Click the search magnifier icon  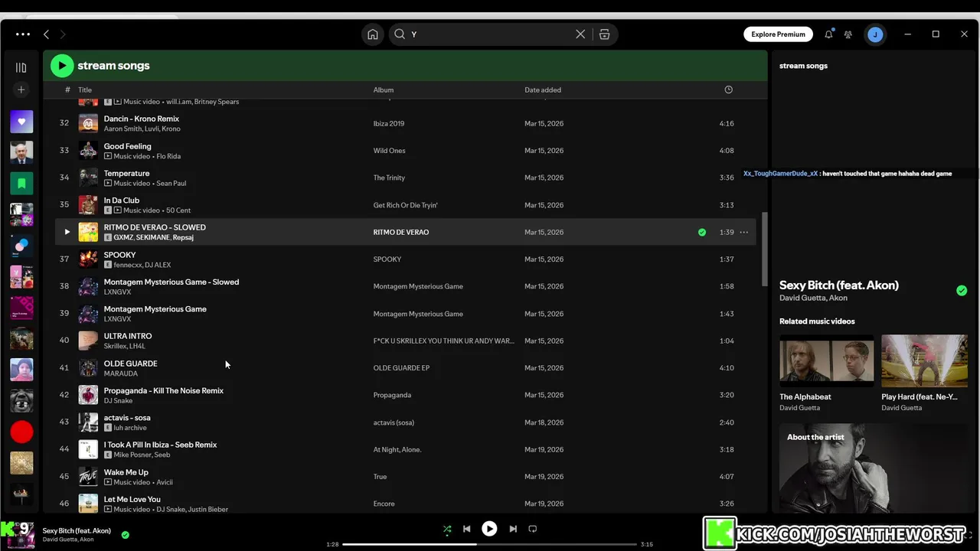point(400,34)
